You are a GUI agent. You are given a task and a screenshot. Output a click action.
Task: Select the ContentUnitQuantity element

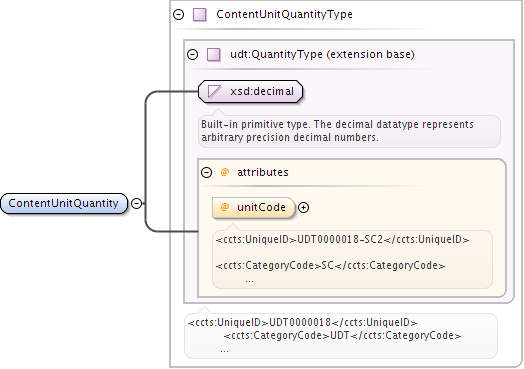(x=64, y=203)
